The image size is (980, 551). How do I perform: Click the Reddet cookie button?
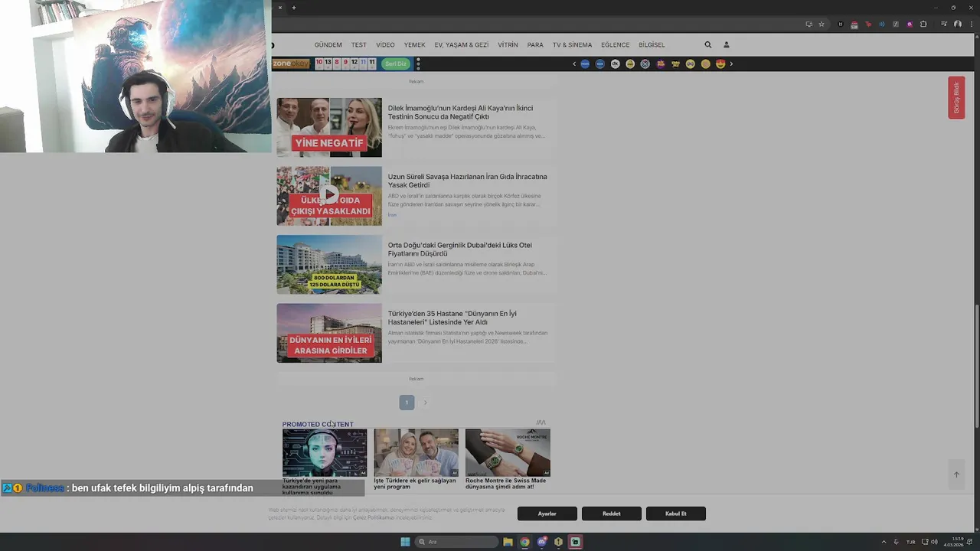coord(611,514)
